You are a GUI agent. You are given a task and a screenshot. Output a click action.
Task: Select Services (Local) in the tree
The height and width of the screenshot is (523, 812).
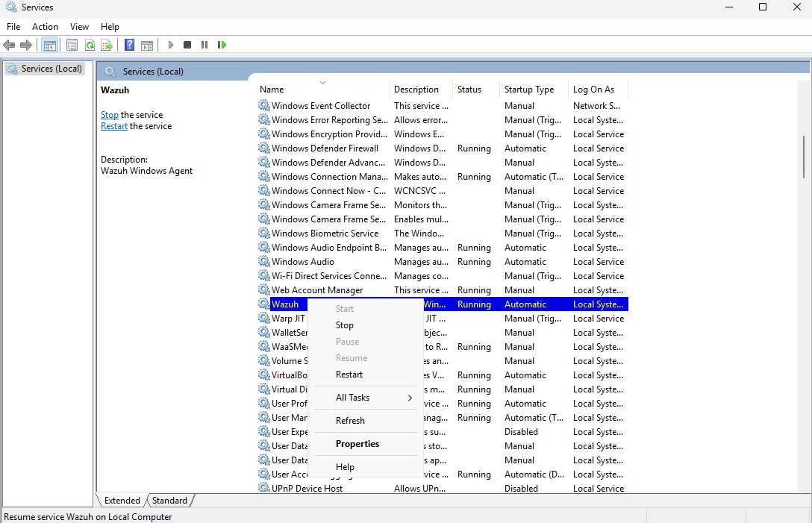point(51,69)
